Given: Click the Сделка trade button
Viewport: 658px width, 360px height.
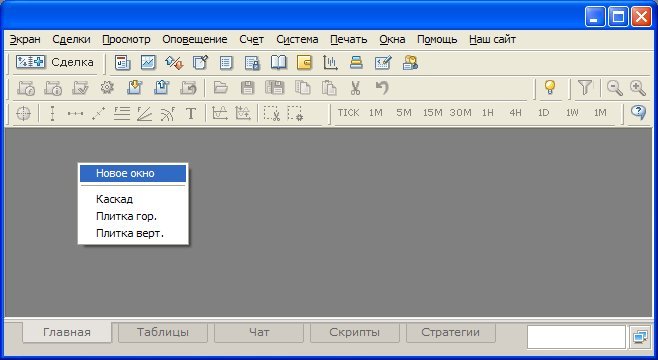Looking at the screenshot, I should tap(55, 63).
